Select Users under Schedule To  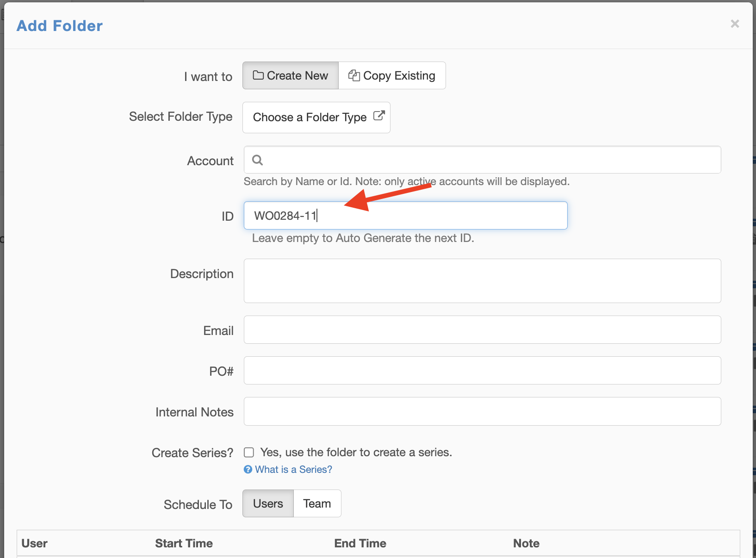[268, 503]
